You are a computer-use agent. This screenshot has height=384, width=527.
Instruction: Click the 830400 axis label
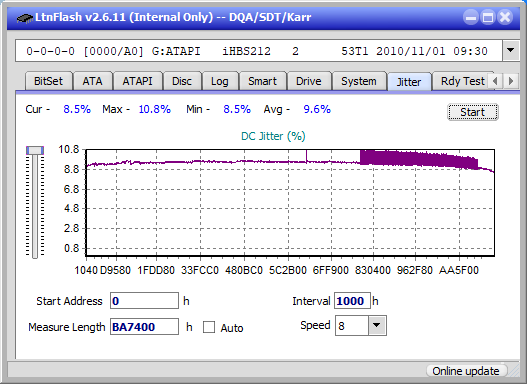pyautogui.click(x=373, y=270)
